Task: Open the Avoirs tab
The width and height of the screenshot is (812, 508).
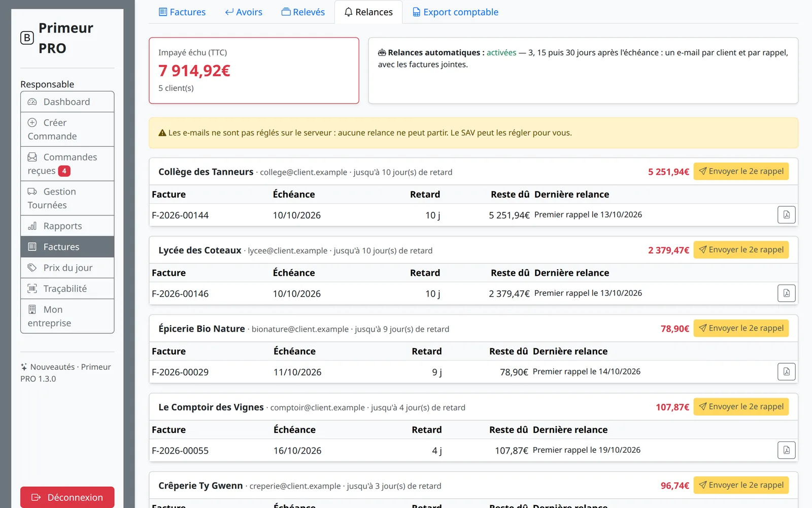Action: (244, 12)
